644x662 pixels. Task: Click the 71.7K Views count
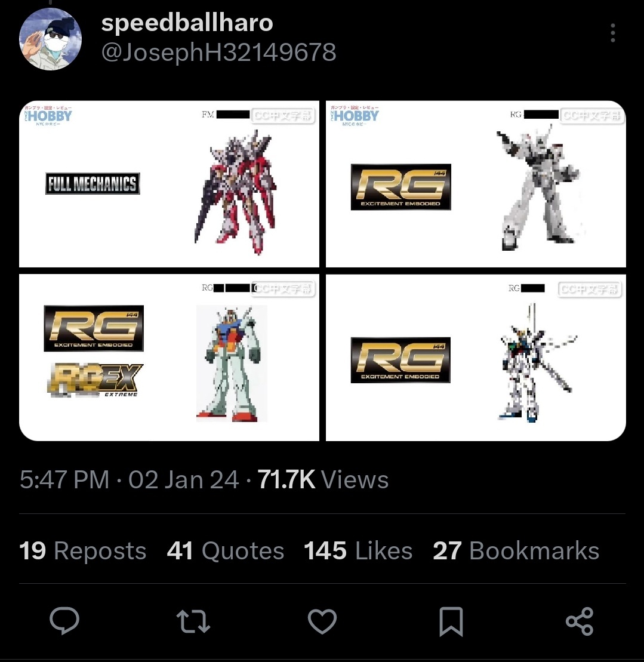[323, 479]
